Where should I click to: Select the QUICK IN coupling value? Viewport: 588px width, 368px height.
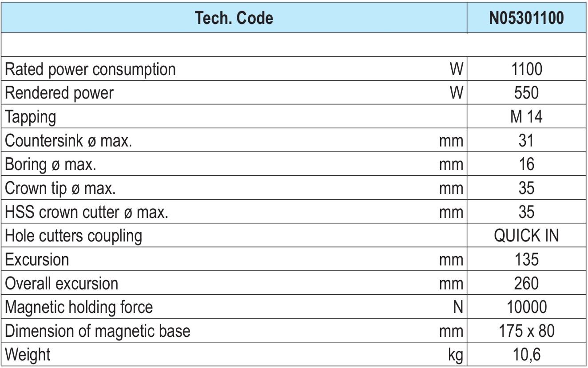point(526,236)
